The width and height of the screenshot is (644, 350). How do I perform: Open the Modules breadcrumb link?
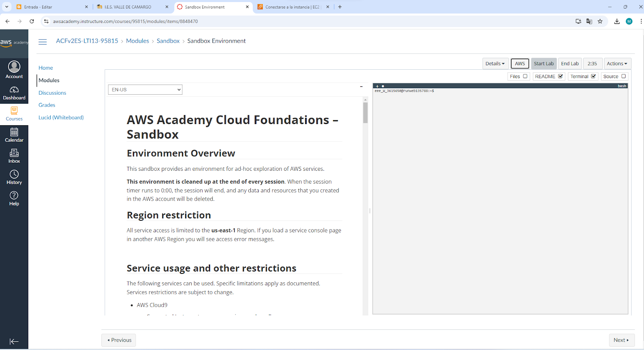pyautogui.click(x=138, y=41)
